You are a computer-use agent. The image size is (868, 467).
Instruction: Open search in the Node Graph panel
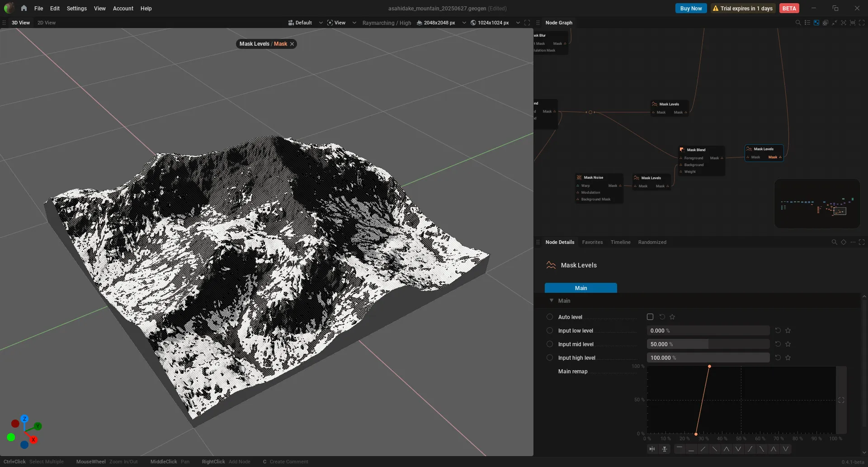point(798,23)
